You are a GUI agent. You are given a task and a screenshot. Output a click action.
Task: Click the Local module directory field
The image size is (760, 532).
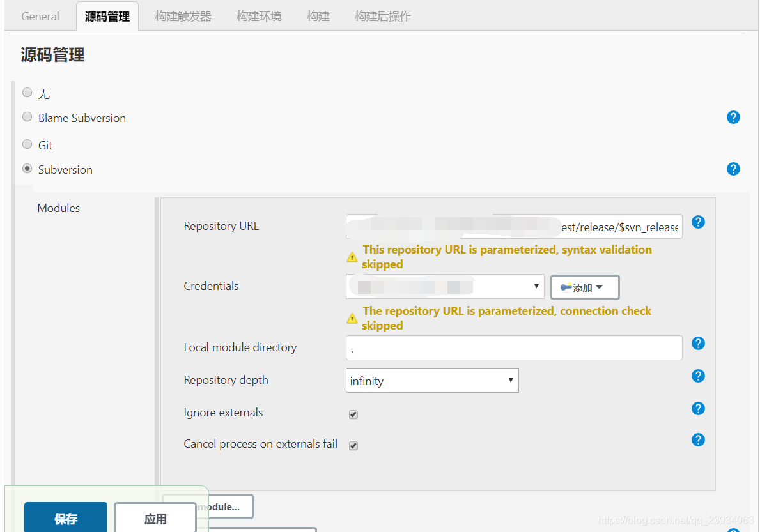click(514, 347)
